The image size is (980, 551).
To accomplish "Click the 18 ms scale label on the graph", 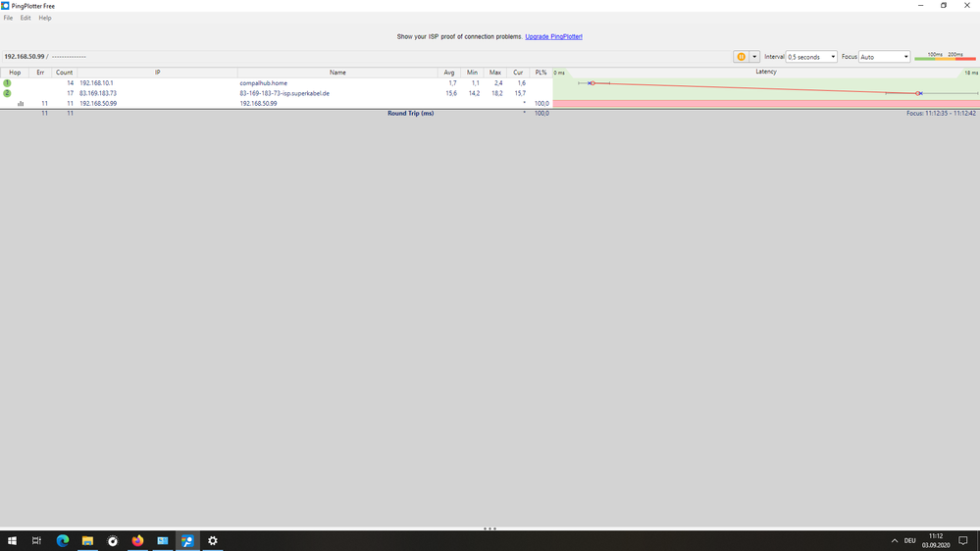I will click(970, 73).
